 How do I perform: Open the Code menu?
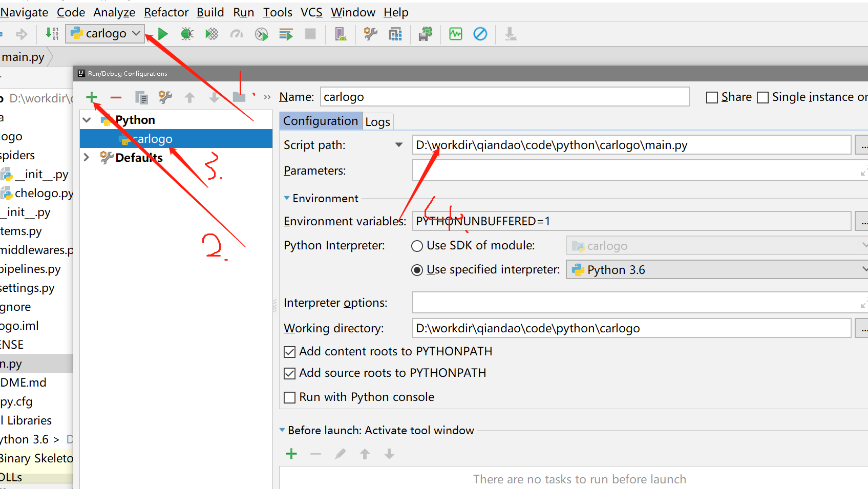coord(71,12)
